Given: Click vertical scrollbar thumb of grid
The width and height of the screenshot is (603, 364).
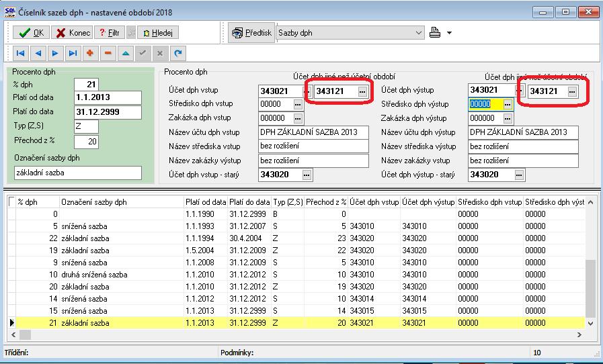Looking at the screenshot, I should click(590, 288).
